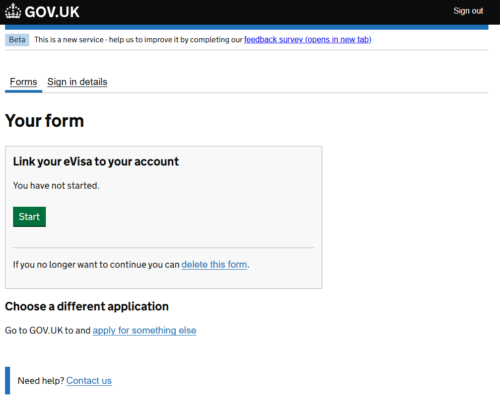Screen dimensions: 500x410
Task: Click the Need help? text
Action: pos(41,381)
